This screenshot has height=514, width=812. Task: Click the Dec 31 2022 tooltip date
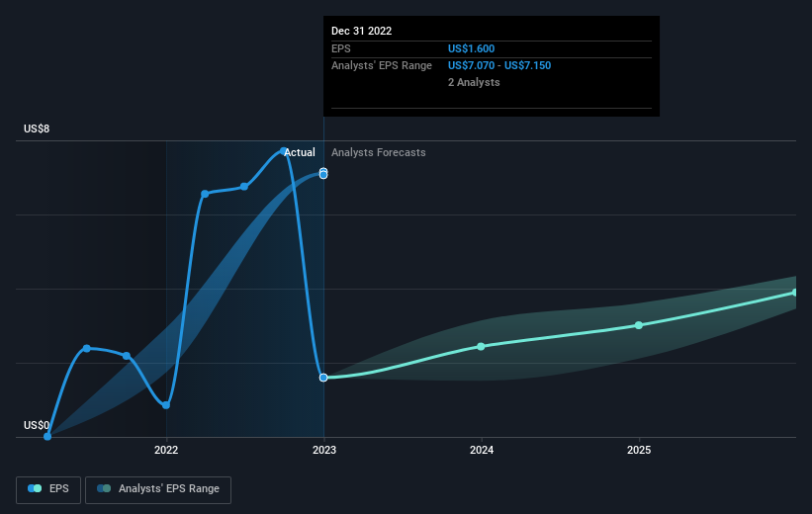(x=361, y=31)
